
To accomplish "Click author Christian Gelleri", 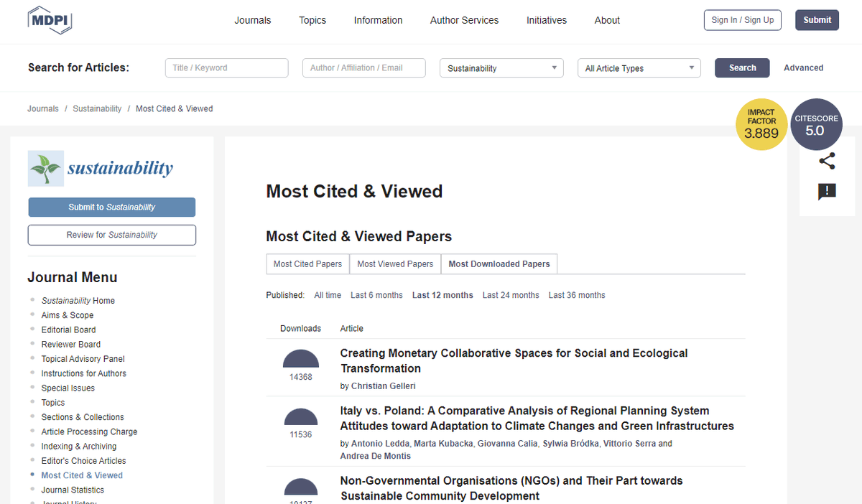I will point(384,386).
